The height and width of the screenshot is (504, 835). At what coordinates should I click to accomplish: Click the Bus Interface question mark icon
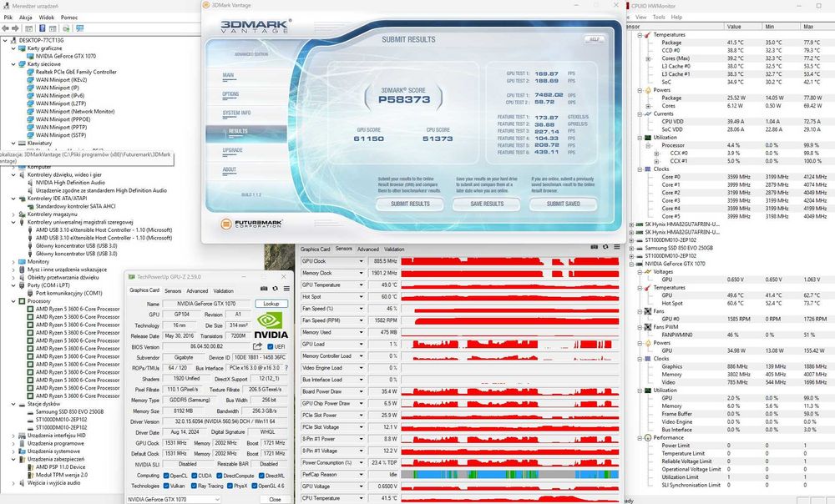(x=286, y=368)
